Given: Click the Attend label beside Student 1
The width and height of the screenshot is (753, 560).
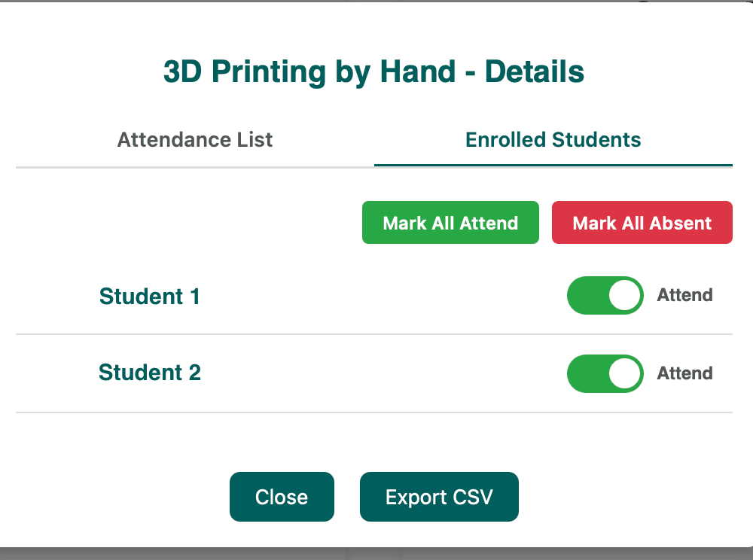Looking at the screenshot, I should point(684,295).
